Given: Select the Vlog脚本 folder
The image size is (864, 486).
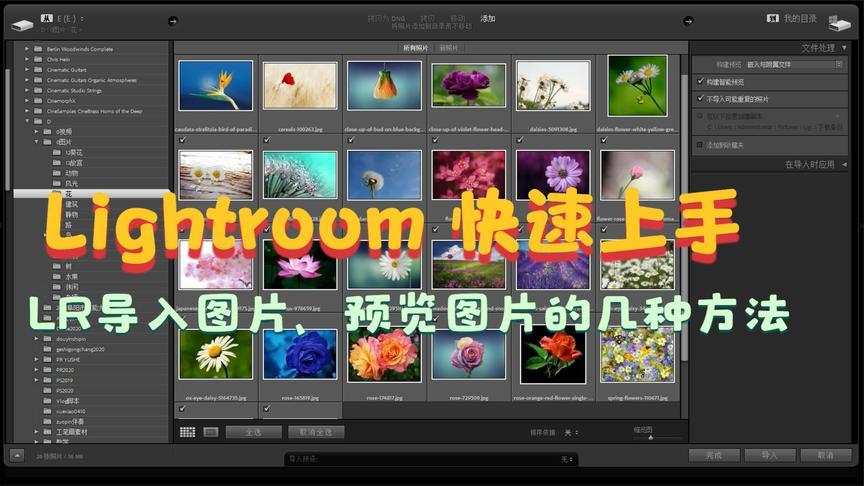Looking at the screenshot, I should click(68, 401).
